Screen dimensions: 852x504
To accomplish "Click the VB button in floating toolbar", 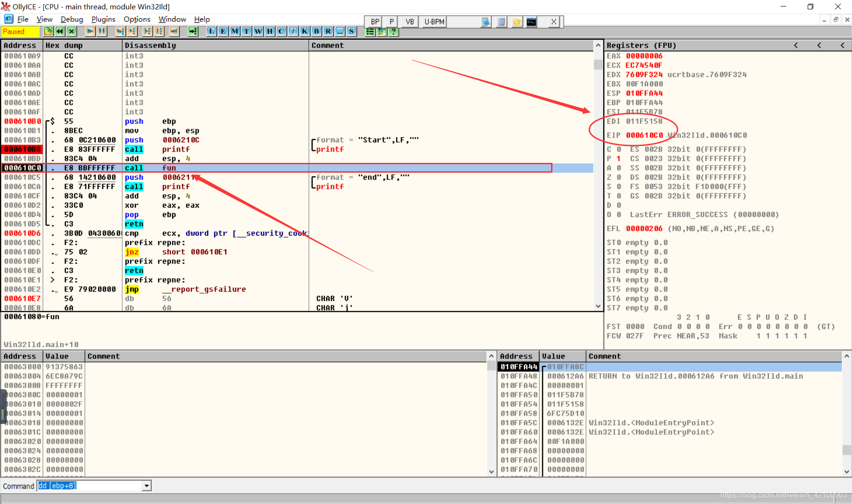I will (410, 21).
